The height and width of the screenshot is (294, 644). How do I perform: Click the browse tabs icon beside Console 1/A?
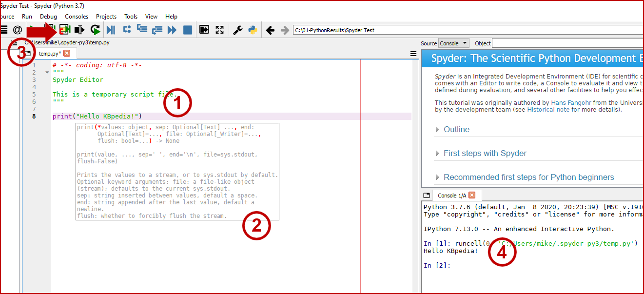click(427, 195)
